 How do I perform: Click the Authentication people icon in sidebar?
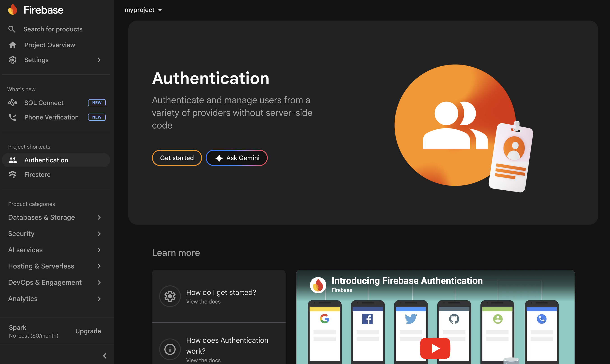[12, 160]
